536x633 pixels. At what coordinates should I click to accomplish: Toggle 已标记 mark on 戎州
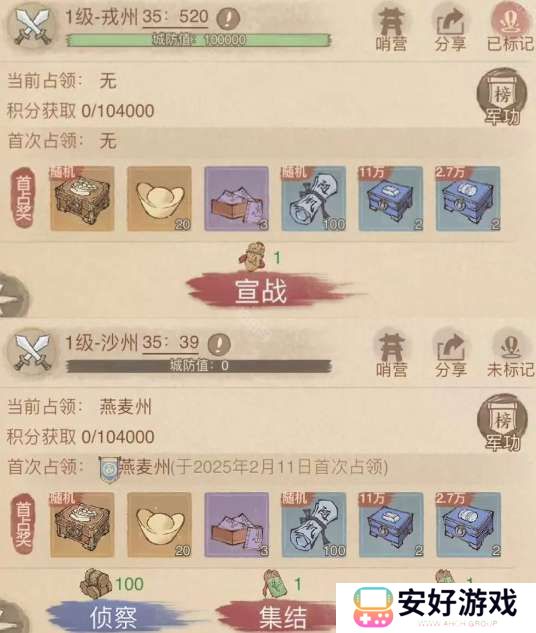(510, 29)
